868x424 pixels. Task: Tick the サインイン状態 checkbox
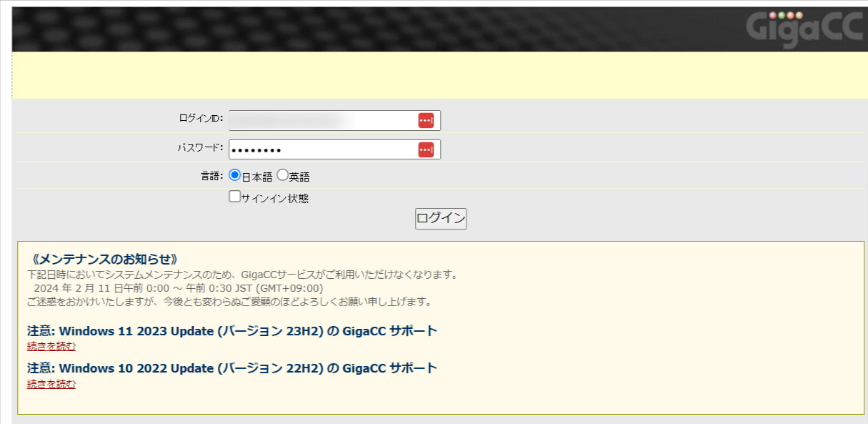[x=234, y=197]
